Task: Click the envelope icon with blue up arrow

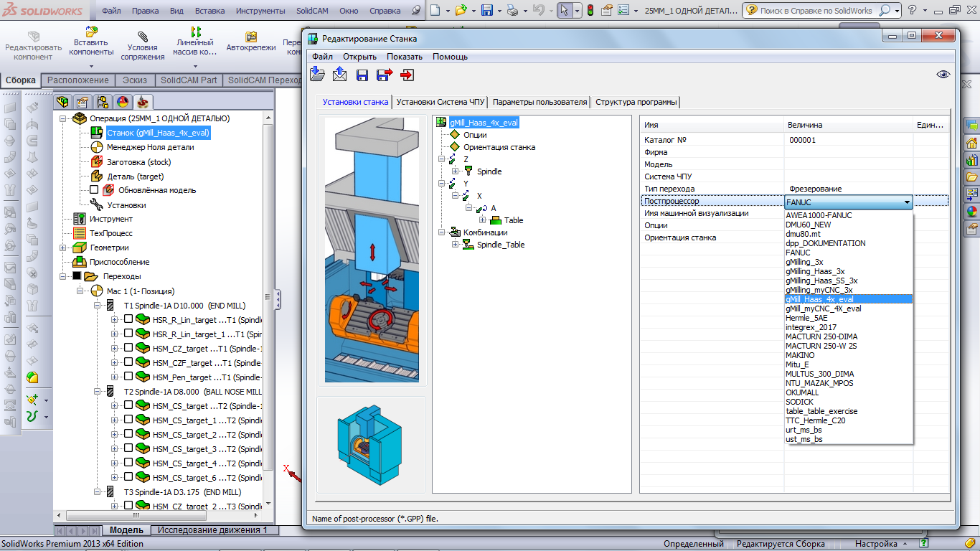Action: [339, 75]
